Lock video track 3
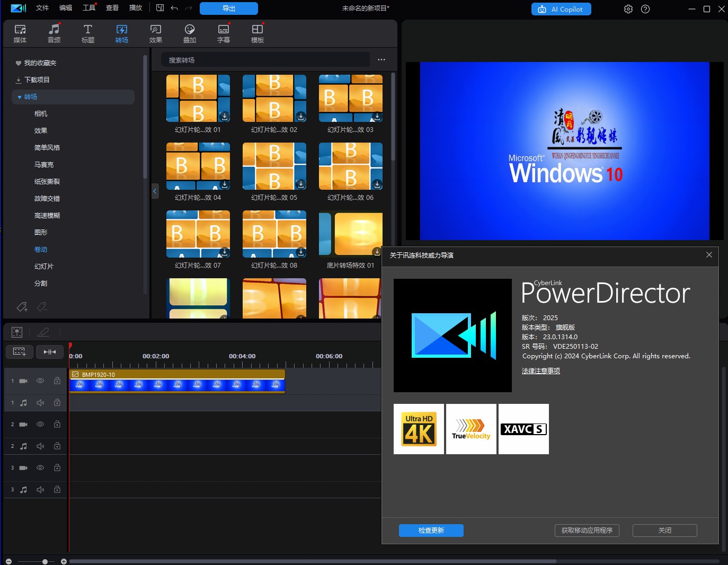Screen dimensions: 728x565 (57, 468)
